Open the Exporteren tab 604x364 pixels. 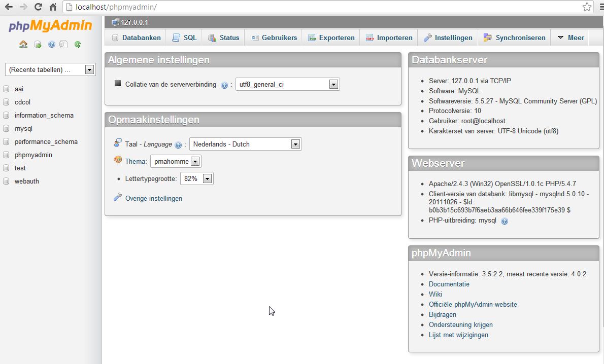(331, 38)
